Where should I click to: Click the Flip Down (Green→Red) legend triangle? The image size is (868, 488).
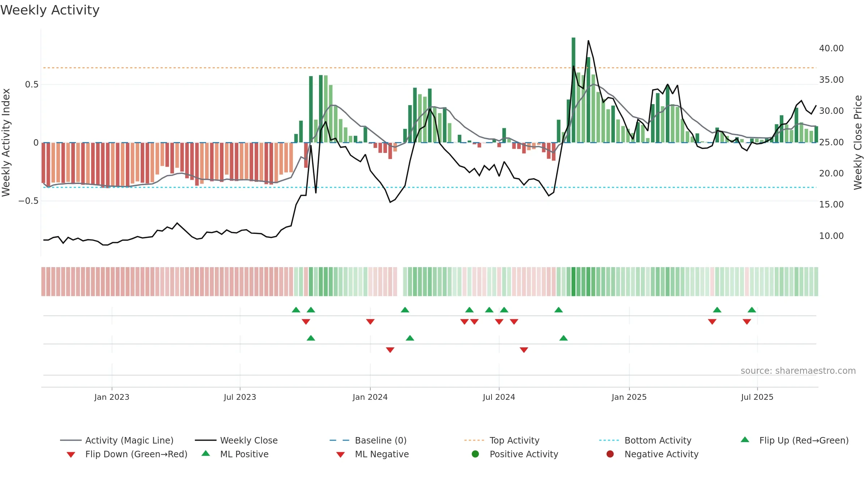[x=71, y=455]
